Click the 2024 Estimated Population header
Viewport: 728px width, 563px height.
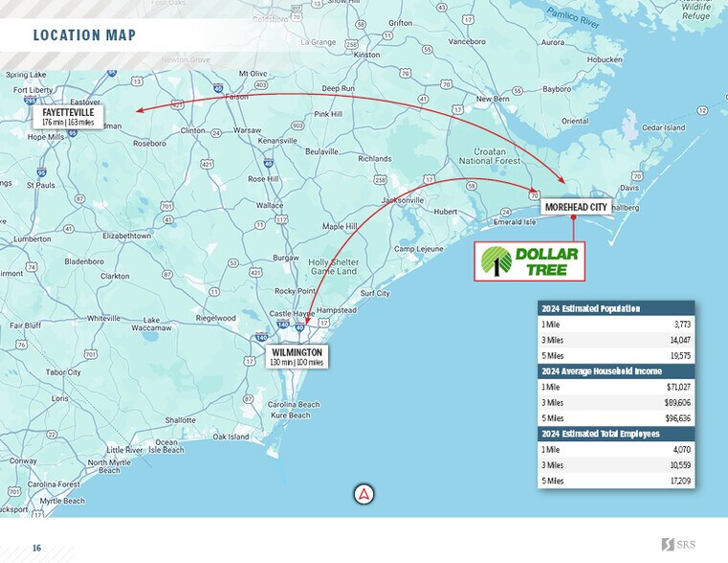point(616,308)
